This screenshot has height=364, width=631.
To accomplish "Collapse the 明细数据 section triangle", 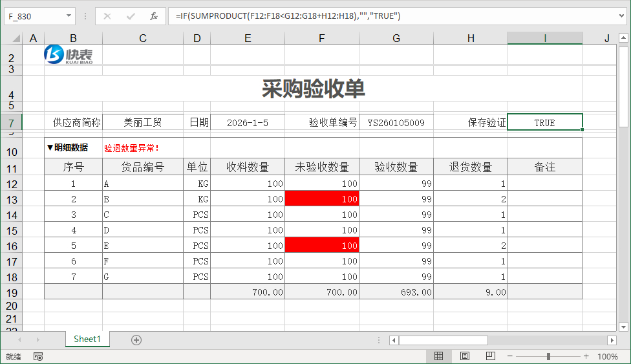I will [x=50, y=147].
